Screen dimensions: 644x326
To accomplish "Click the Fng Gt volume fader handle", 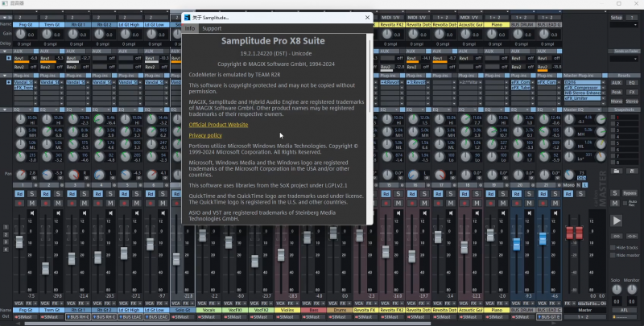I will click(x=19, y=241).
